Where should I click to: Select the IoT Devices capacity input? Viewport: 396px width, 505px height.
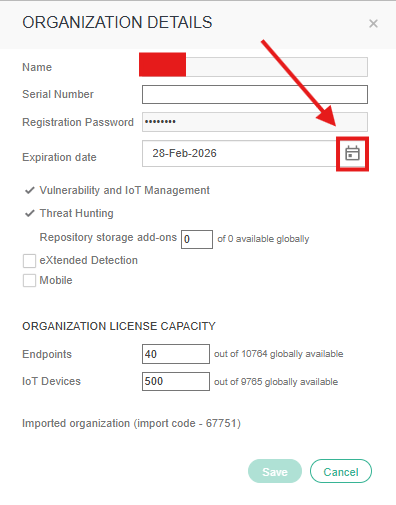176,381
